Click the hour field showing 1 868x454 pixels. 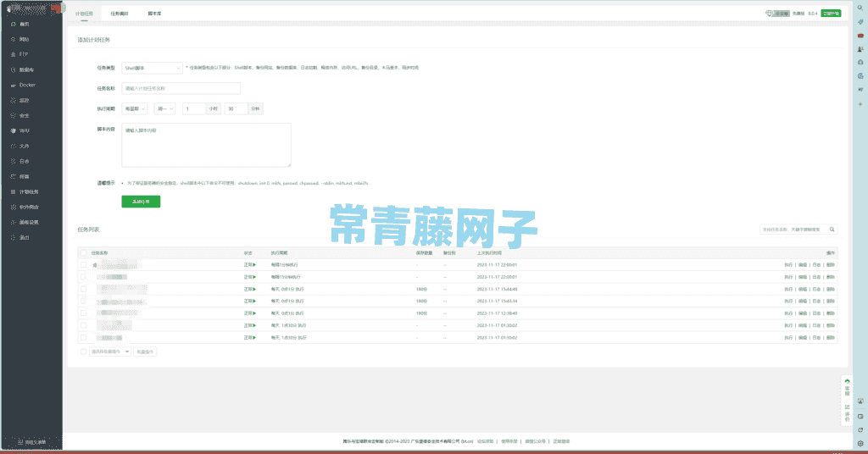pos(194,109)
